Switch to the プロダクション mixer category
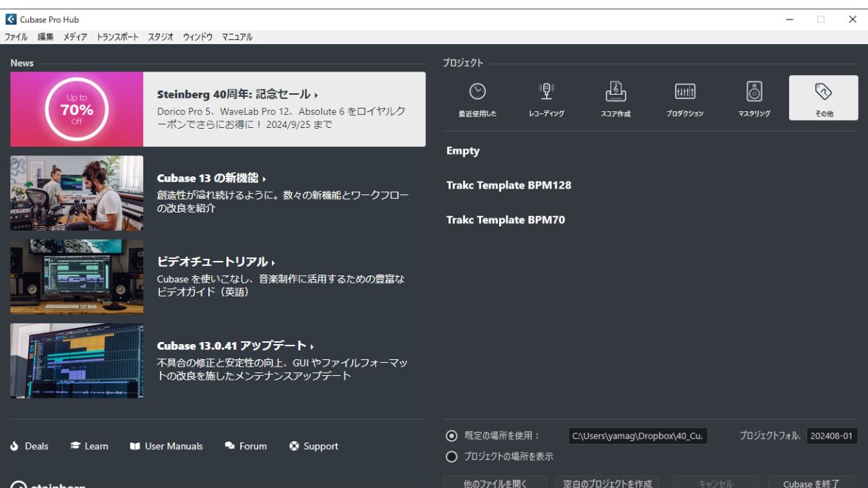868x488 pixels. [685, 98]
